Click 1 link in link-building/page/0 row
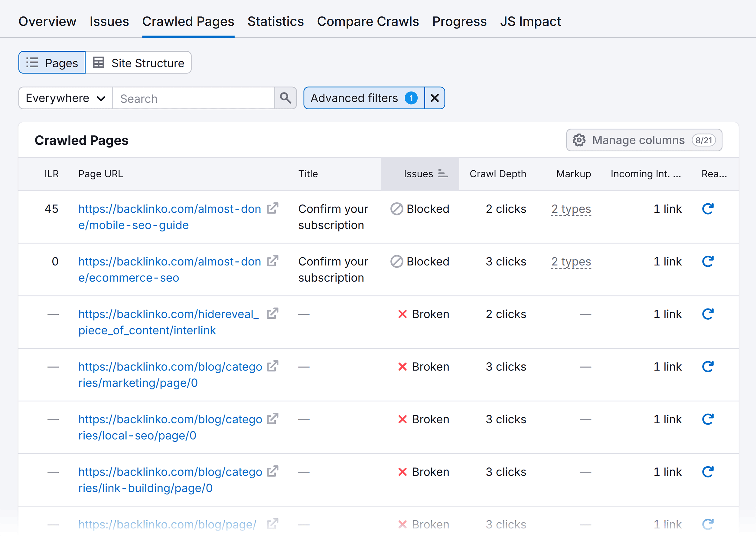 click(667, 472)
